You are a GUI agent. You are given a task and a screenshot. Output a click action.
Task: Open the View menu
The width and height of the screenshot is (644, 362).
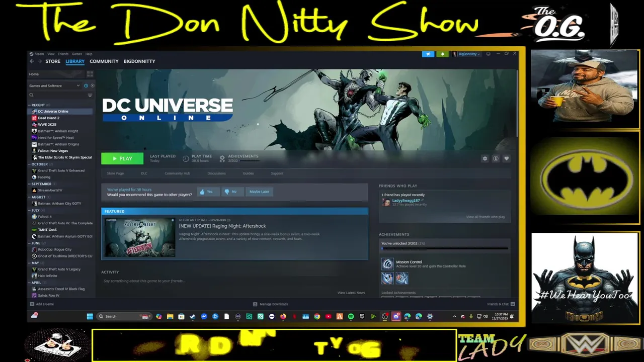(x=51, y=54)
